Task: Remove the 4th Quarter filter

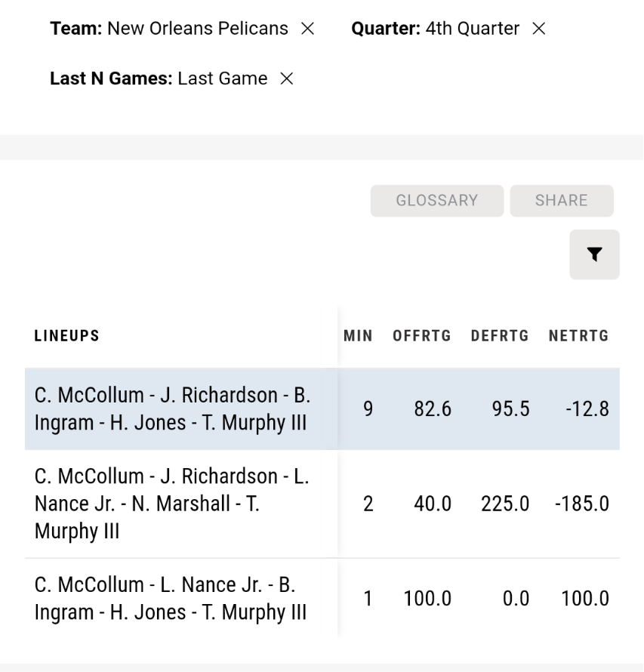Action: [x=538, y=29]
